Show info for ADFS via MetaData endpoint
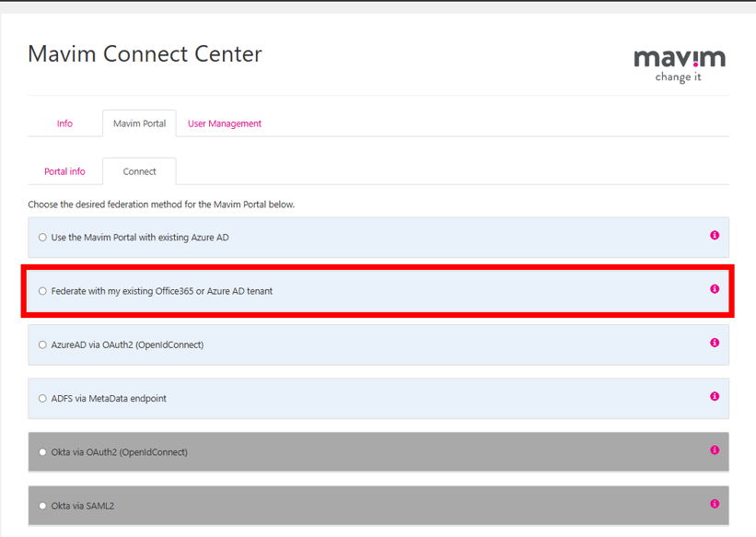This screenshot has width=756, height=537. 715,396
